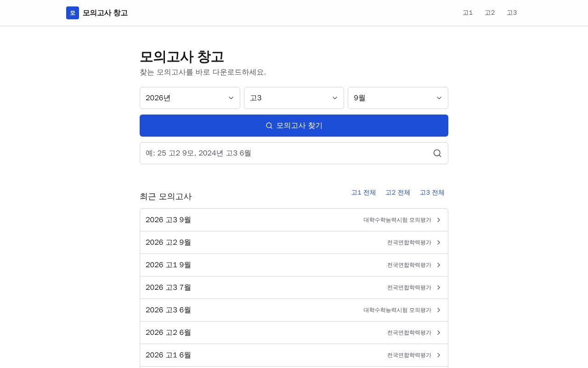Click the 모의고사 찾기 button
Screen dimensions: 588x368
coord(294,126)
